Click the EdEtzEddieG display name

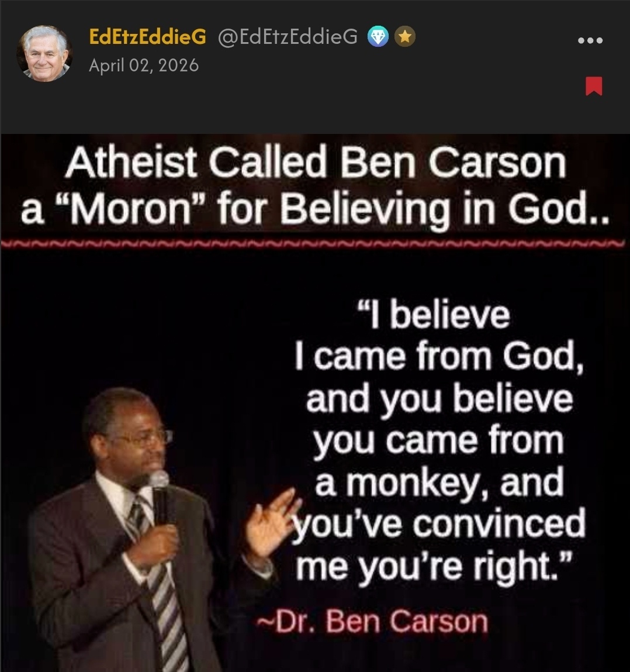(x=147, y=37)
